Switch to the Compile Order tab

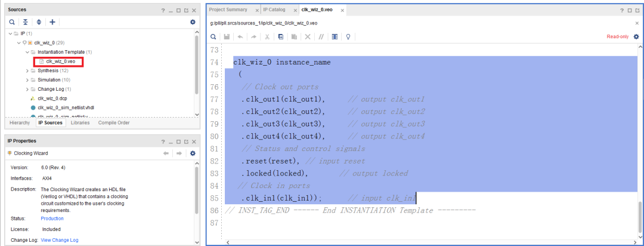(x=114, y=122)
